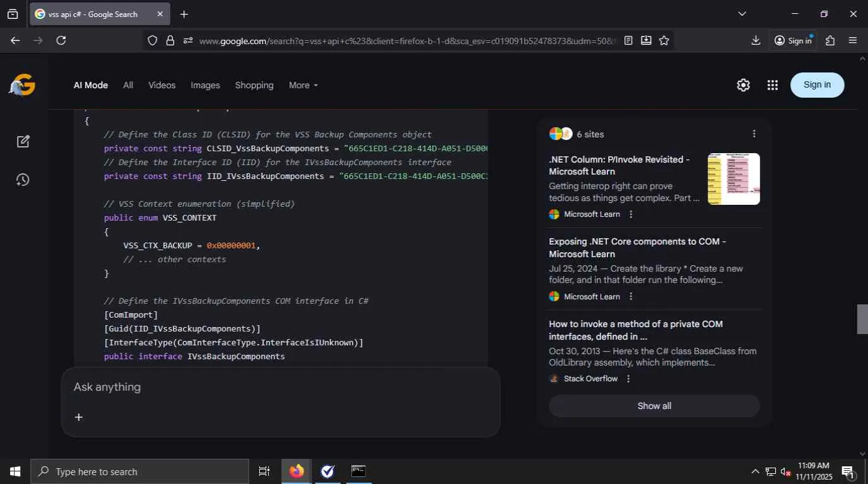Image resolution: width=868 pixels, height=484 pixels.
Task: Toggle reader view for this page
Action: tap(628, 40)
